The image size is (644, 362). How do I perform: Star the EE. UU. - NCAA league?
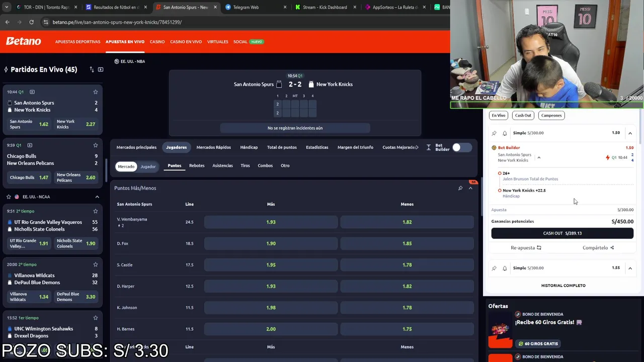click(9, 197)
